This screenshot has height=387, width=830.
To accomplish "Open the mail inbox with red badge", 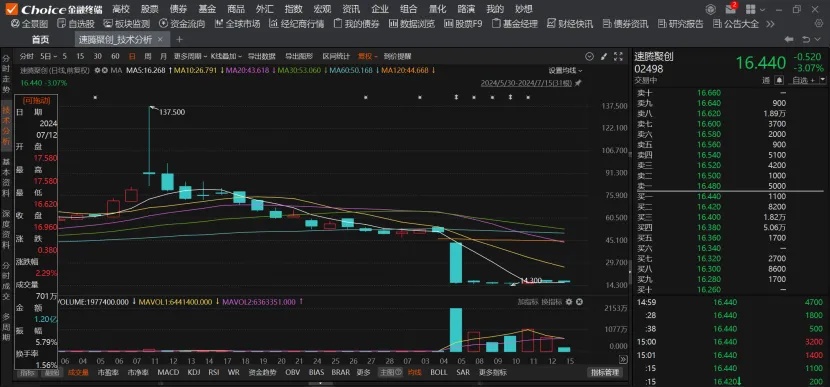I will coord(730,9).
